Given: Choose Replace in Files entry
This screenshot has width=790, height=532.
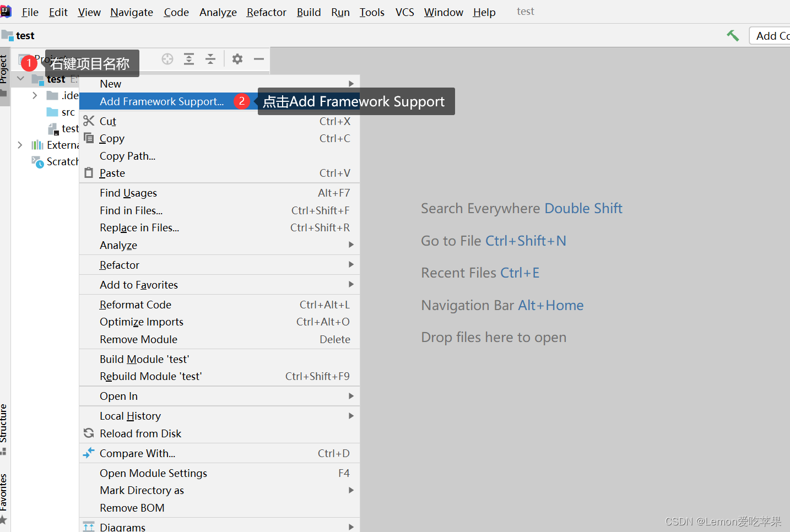Looking at the screenshot, I should coord(219,227).
